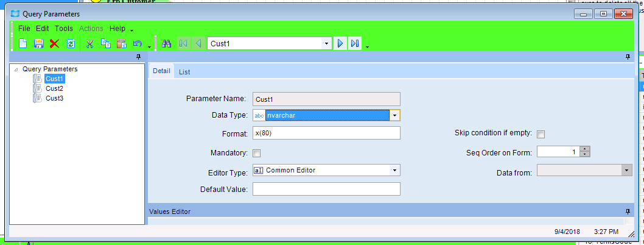The height and width of the screenshot is (245, 644).
Task: Open the Help menu
Action: point(117,29)
